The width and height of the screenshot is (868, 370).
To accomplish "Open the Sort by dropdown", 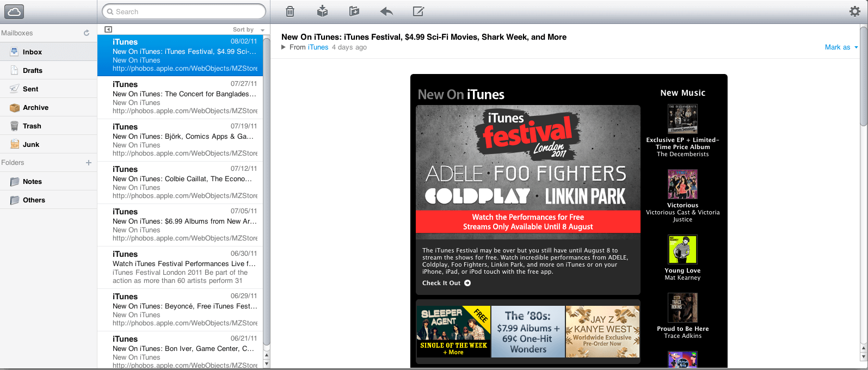I will (x=248, y=29).
